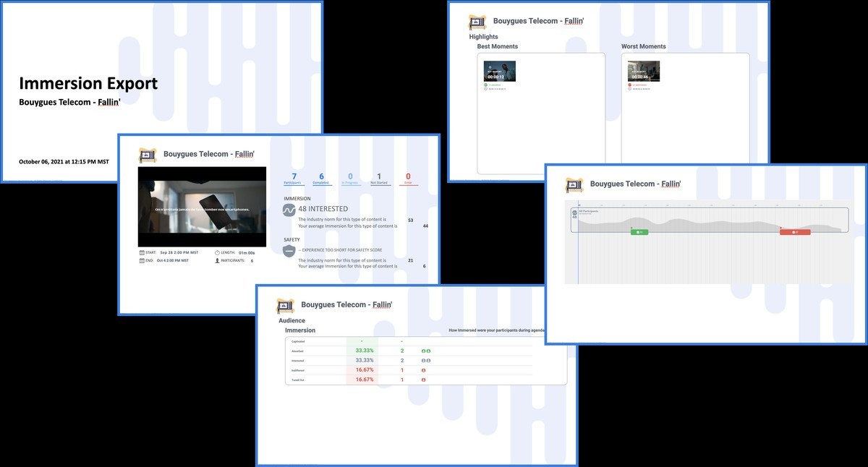Viewport: 868px width, 467px height.
Task: Click the green person icons in the Absorbed row
Action: coord(425,351)
